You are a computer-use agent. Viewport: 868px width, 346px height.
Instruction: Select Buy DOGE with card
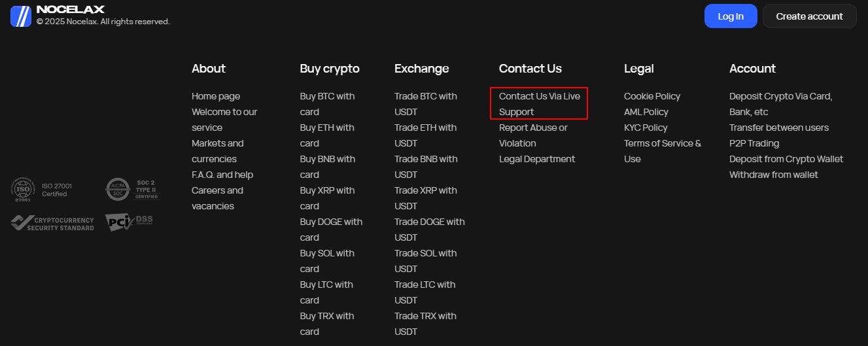[x=331, y=230]
